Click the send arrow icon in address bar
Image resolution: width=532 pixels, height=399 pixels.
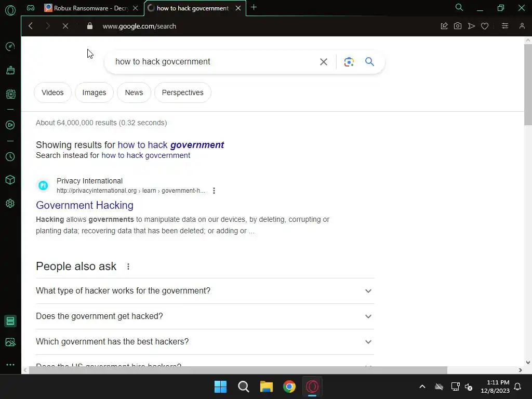(471, 26)
